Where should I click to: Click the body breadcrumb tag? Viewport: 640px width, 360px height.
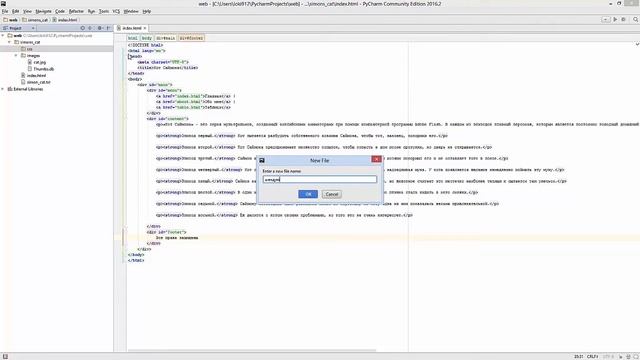[x=147, y=38]
